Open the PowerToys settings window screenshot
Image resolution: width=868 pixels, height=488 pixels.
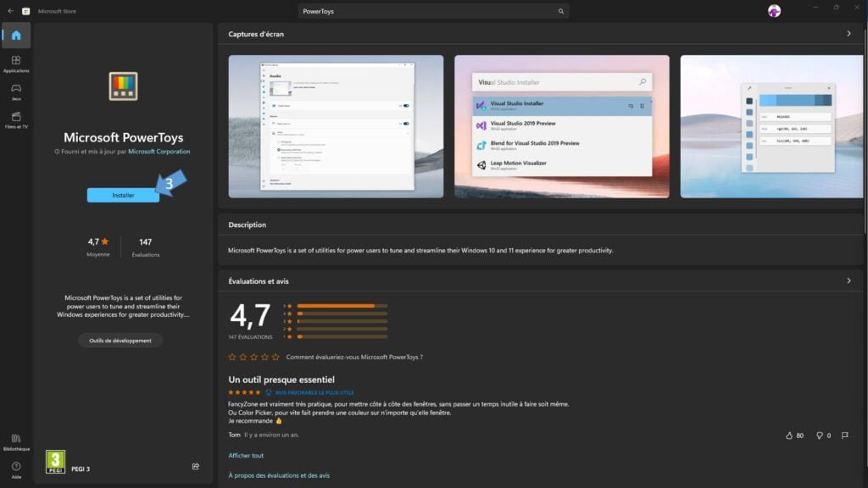click(x=336, y=126)
